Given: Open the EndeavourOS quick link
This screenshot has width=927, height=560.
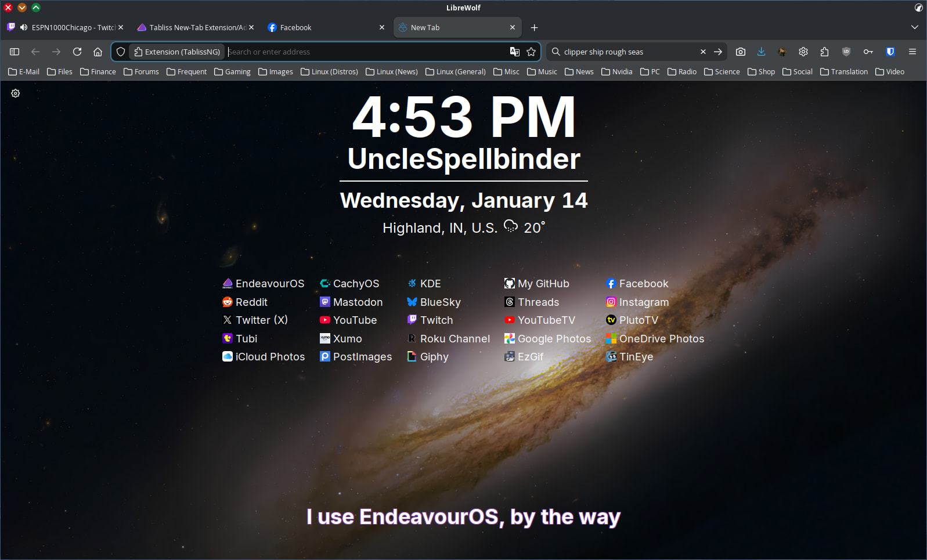Looking at the screenshot, I should pos(263,284).
